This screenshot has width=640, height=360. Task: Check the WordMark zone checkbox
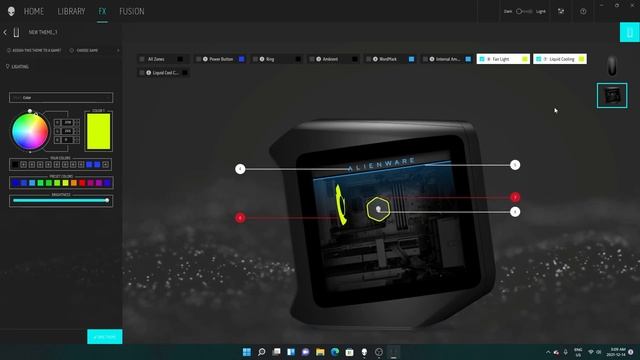click(x=369, y=59)
